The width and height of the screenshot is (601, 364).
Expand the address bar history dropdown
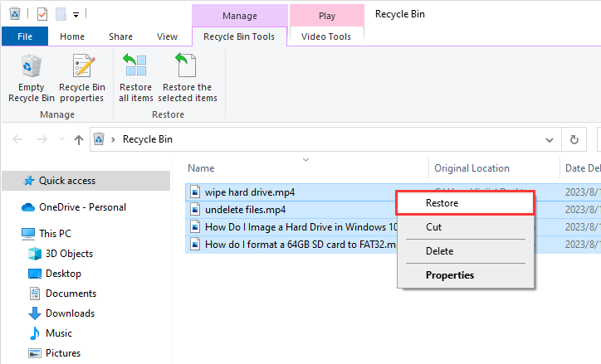pos(550,140)
